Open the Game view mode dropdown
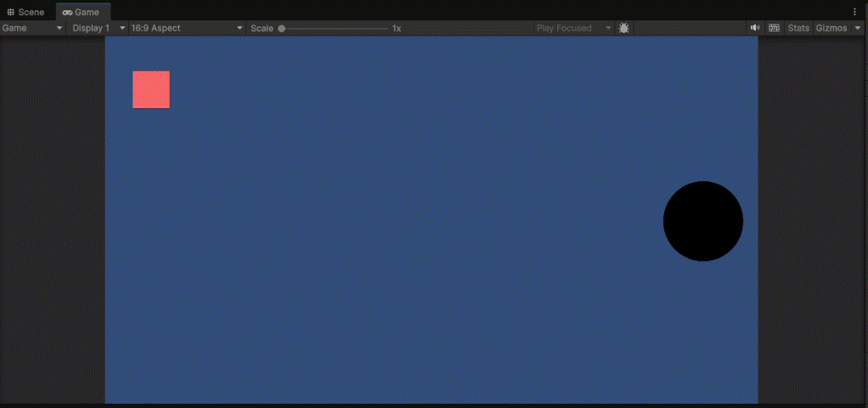Image resolution: width=868 pixels, height=408 pixels. point(33,28)
